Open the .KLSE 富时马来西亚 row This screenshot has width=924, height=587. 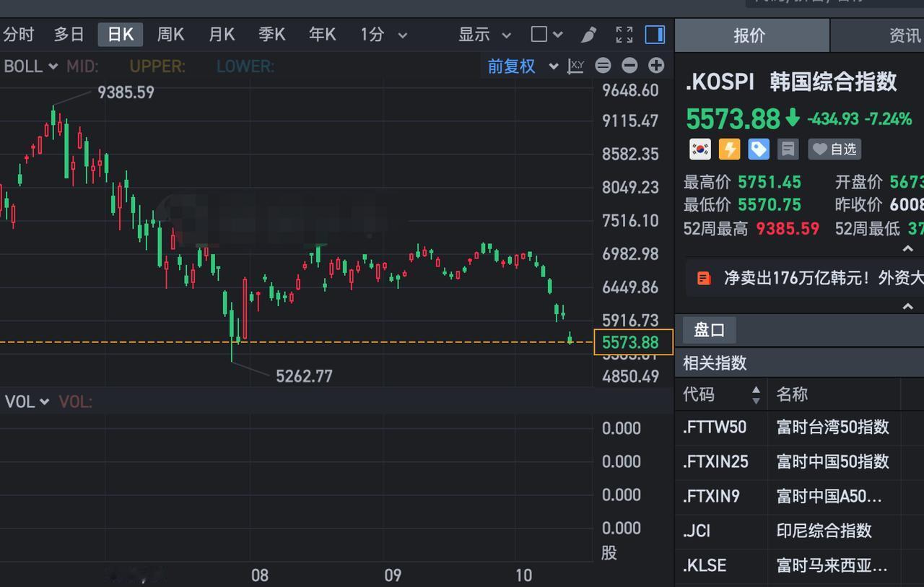(800, 565)
